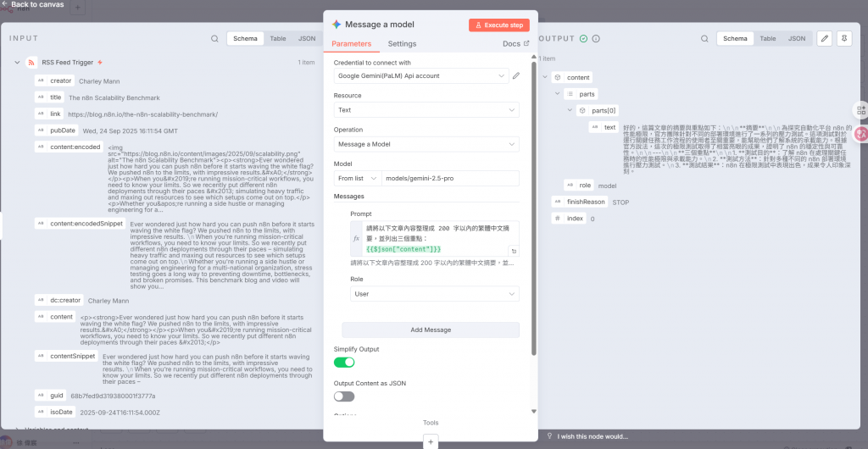Click the hash icon beside index
Screen dimensions: 868x449
(558, 219)
